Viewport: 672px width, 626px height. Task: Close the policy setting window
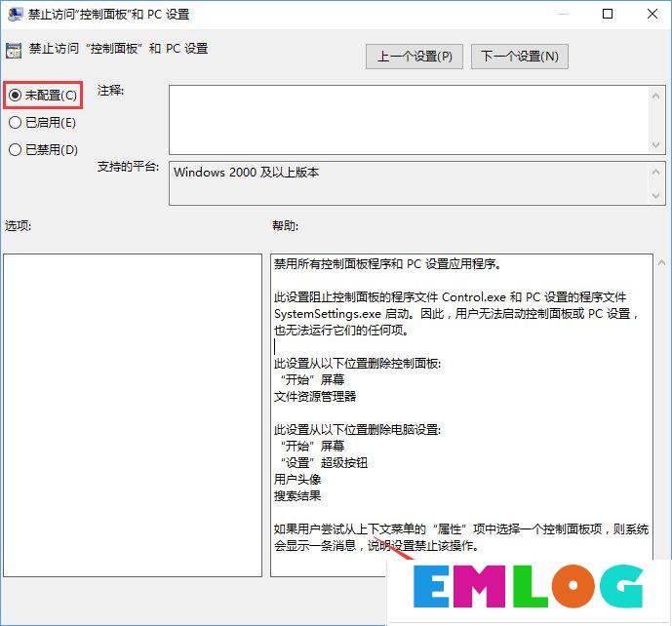click(652, 15)
